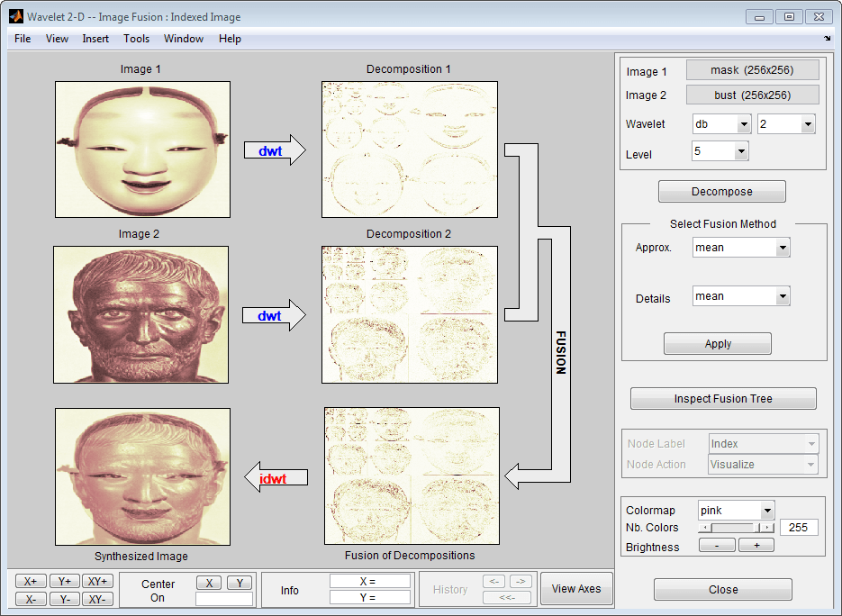Increase brightness with the plus button
Viewport: 842px width, 616px height.
point(756,545)
